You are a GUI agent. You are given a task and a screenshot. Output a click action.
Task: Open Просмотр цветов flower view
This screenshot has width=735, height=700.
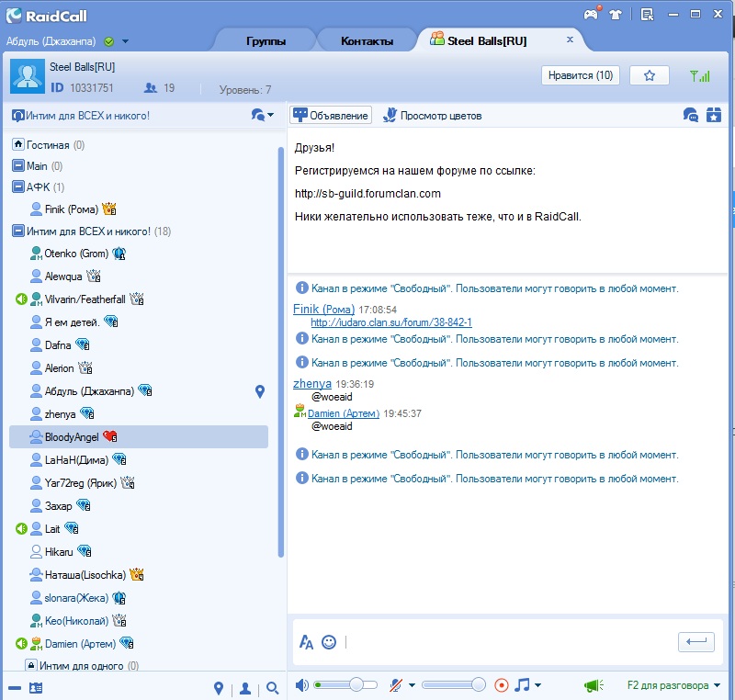(x=432, y=115)
